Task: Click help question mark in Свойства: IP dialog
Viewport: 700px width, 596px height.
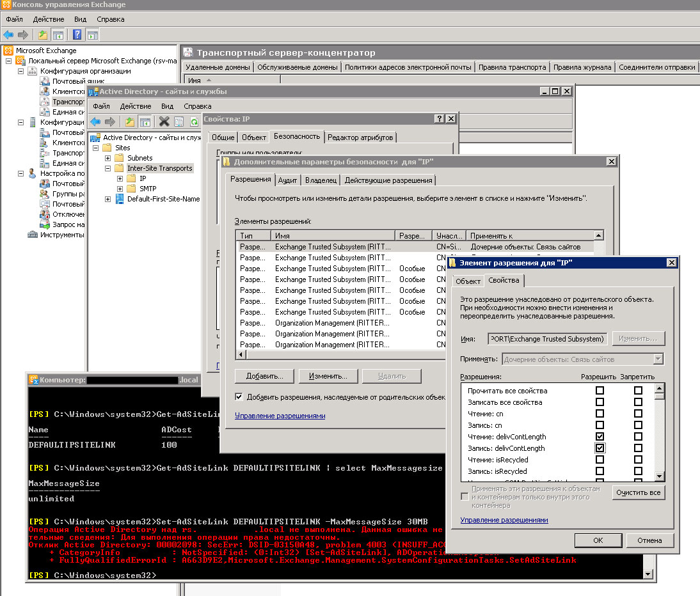Action: (440, 118)
